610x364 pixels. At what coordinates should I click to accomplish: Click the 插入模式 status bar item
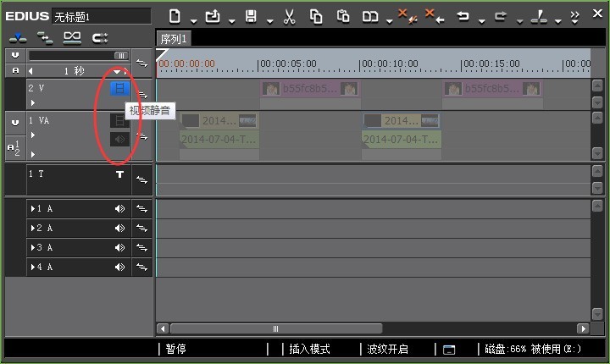tap(310, 349)
